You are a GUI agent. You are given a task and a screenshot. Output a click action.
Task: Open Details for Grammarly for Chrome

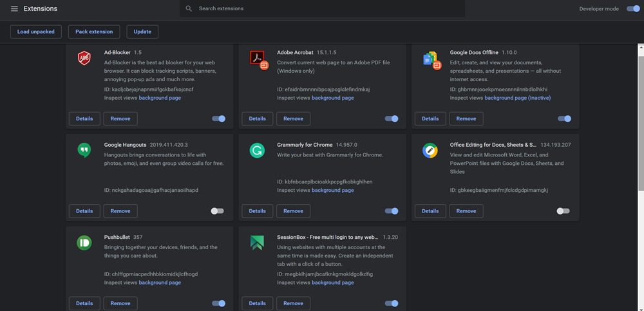(x=258, y=211)
